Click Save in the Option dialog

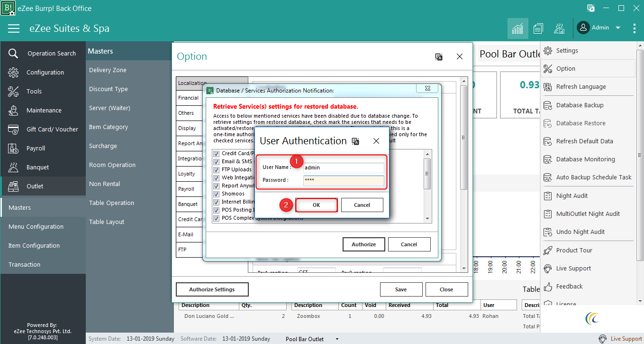point(401,289)
